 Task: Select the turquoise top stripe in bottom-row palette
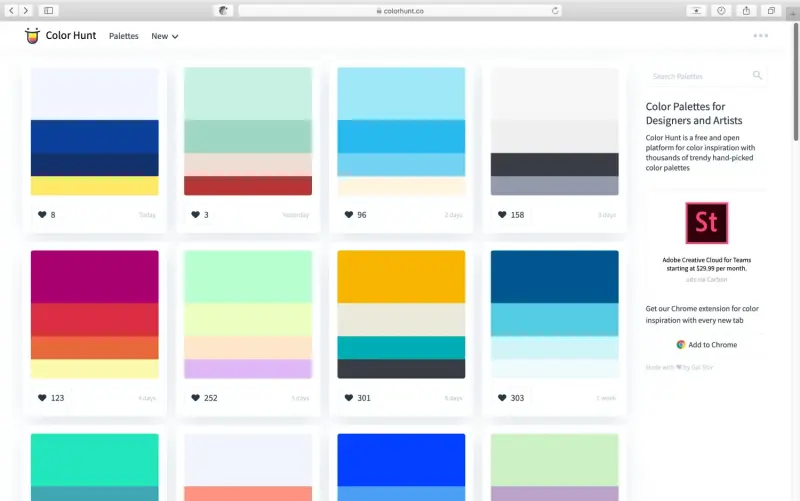click(94, 460)
